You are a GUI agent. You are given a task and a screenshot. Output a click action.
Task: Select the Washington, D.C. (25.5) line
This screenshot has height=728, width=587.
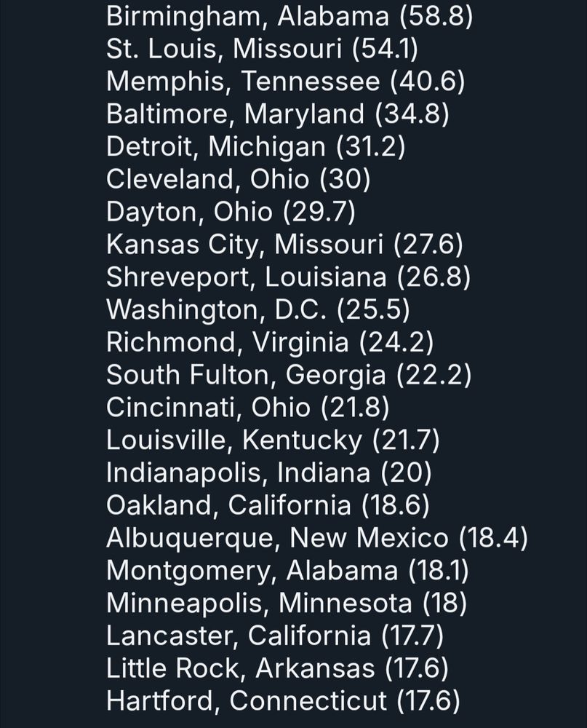(258, 309)
